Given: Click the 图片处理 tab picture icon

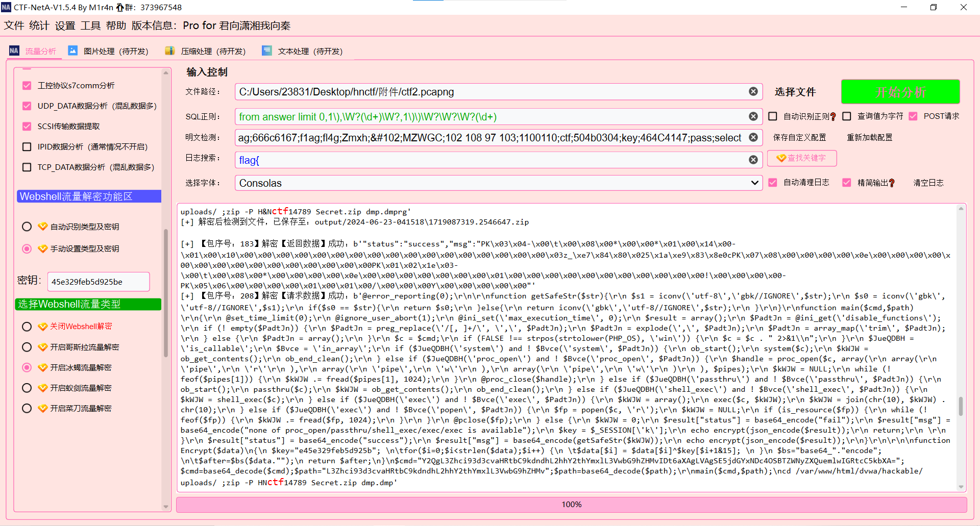Looking at the screenshot, I should click(72, 51).
